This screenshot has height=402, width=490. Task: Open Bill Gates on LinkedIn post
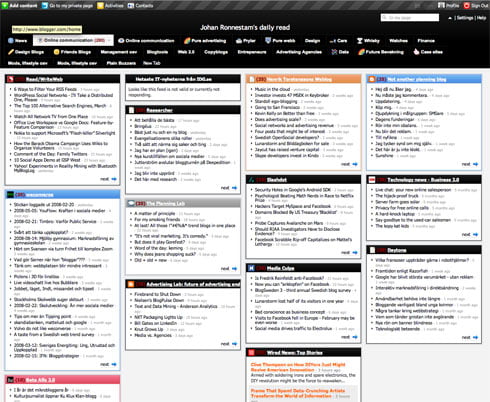(155, 323)
